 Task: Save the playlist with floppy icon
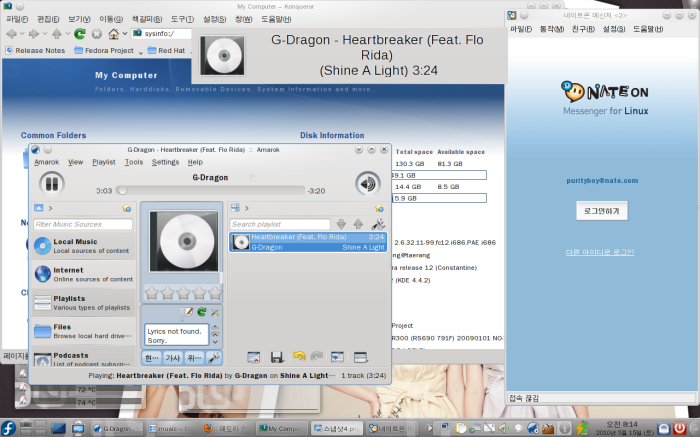[x=277, y=357]
